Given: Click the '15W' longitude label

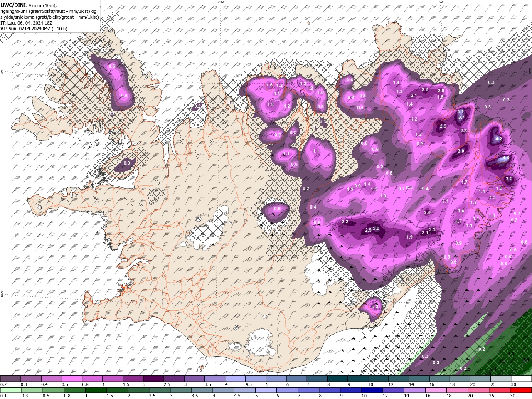Looking at the screenshot, I should pos(440,2).
